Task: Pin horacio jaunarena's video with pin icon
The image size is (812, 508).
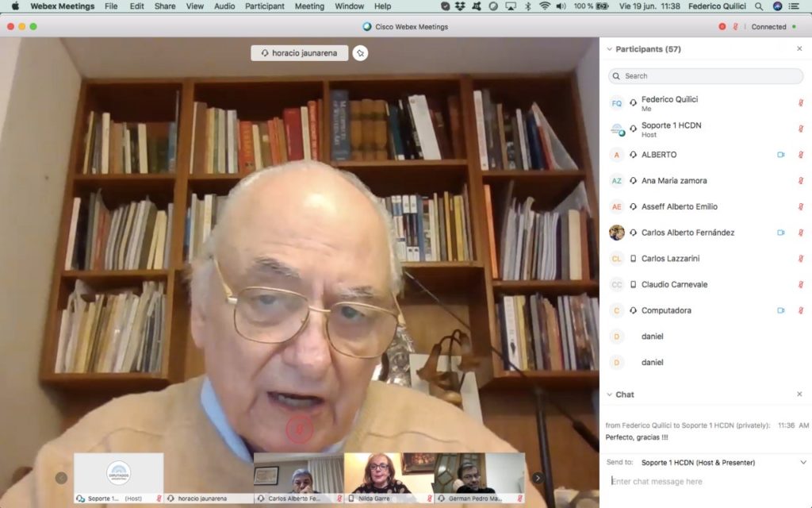Action: click(361, 53)
